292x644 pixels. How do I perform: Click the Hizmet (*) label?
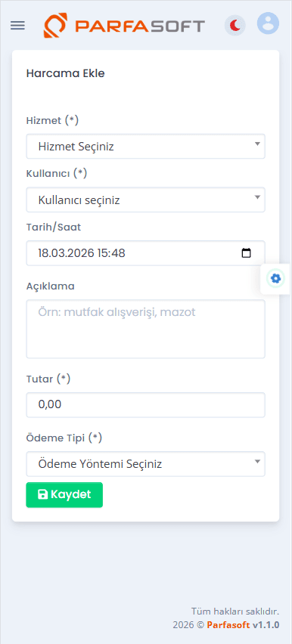click(52, 120)
